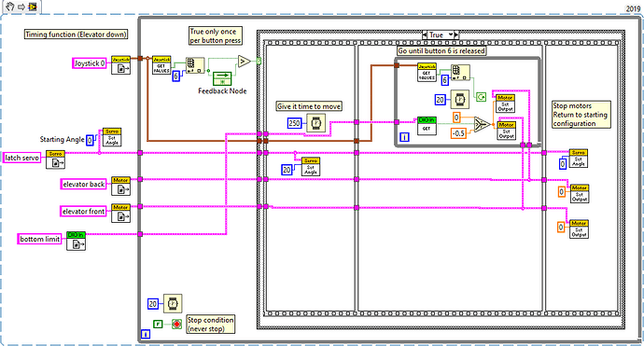Select the Servo Set Angle VI in the last frame
Image resolution: width=644 pixels, height=346 pixels.
click(579, 158)
